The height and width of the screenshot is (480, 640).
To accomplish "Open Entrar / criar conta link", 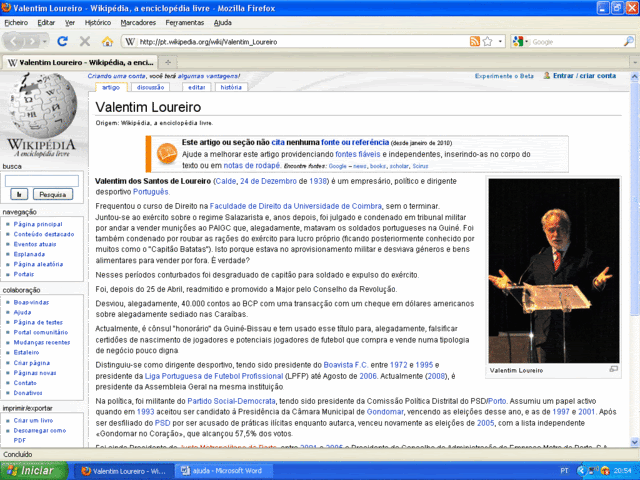I will click(x=584, y=76).
